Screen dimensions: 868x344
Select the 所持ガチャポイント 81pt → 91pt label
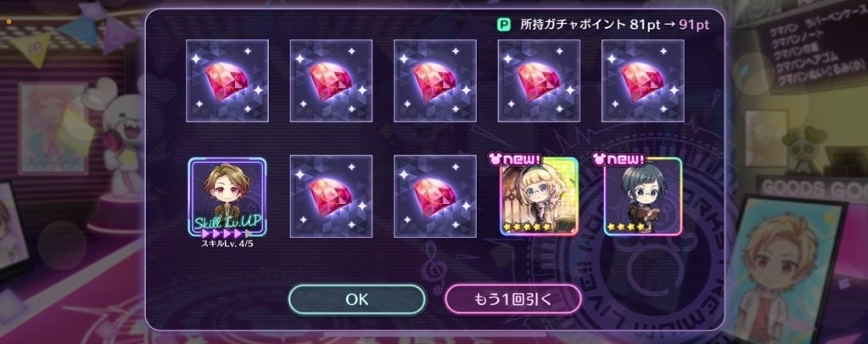click(x=614, y=25)
